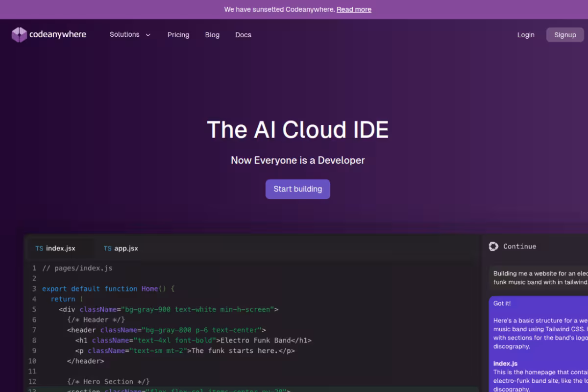The width and height of the screenshot is (588, 392).
Task: Click the Signup button
Action: tap(565, 35)
